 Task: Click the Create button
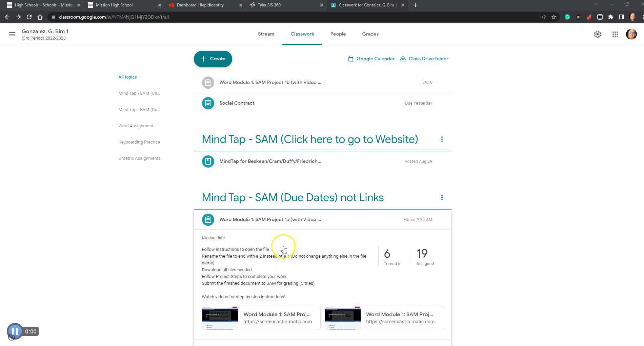pos(213,59)
